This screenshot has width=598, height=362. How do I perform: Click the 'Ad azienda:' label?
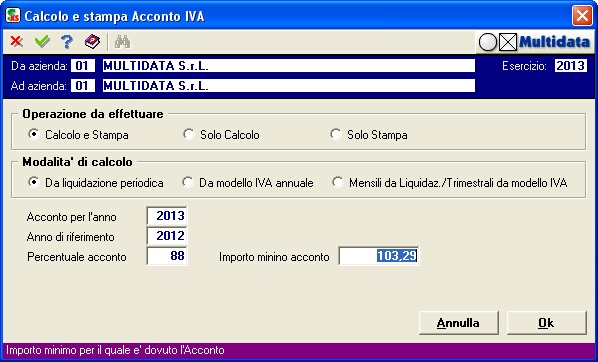point(39,86)
